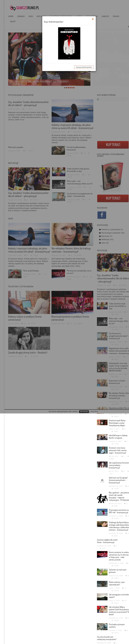Open sidebar article Kobietopedia i inne moje książki

[x=118, y=367]
